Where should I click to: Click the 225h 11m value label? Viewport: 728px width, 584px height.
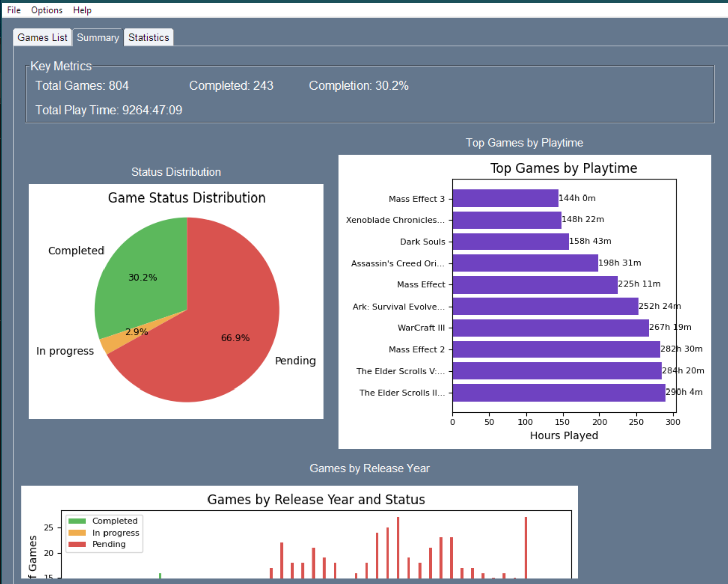click(x=639, y=284)
